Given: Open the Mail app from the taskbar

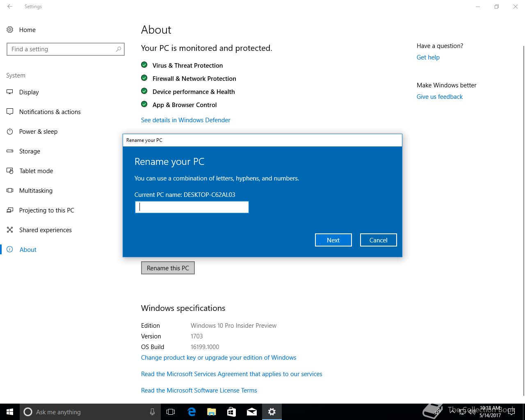Looking at the screenshot, I should pyautogui.click(x=252, y=412).
